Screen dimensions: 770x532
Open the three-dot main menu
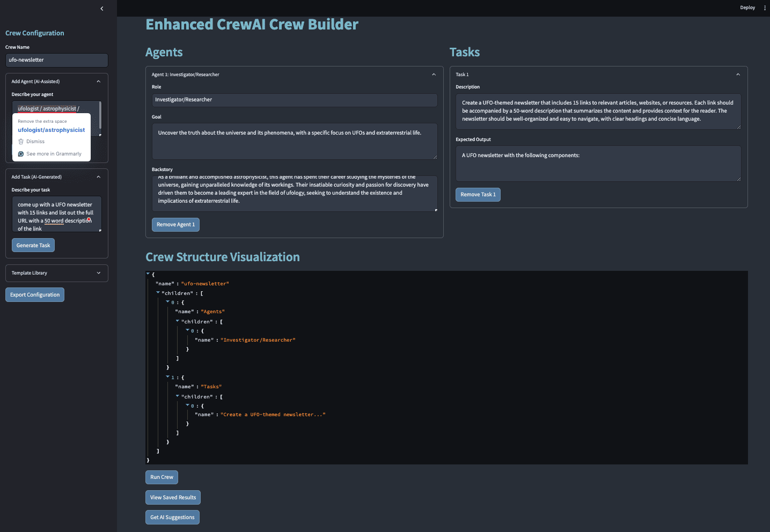pyautogui.click(x=765, y=8)
